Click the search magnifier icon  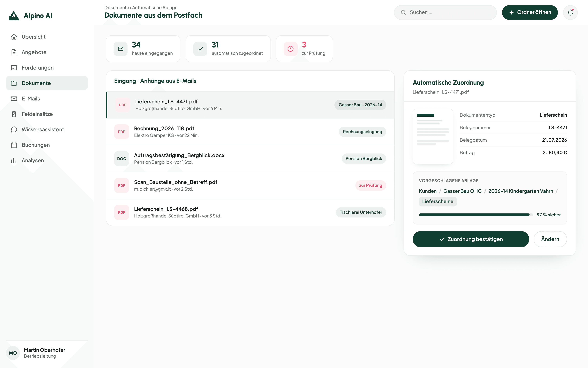(x=403, y=12)
